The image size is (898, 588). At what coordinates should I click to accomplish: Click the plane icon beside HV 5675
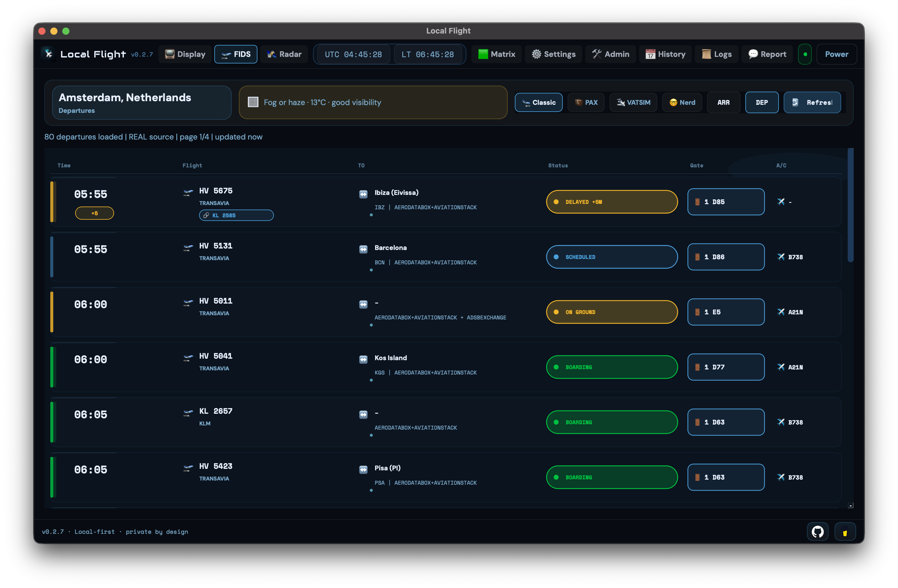click(x=188, y=192)
